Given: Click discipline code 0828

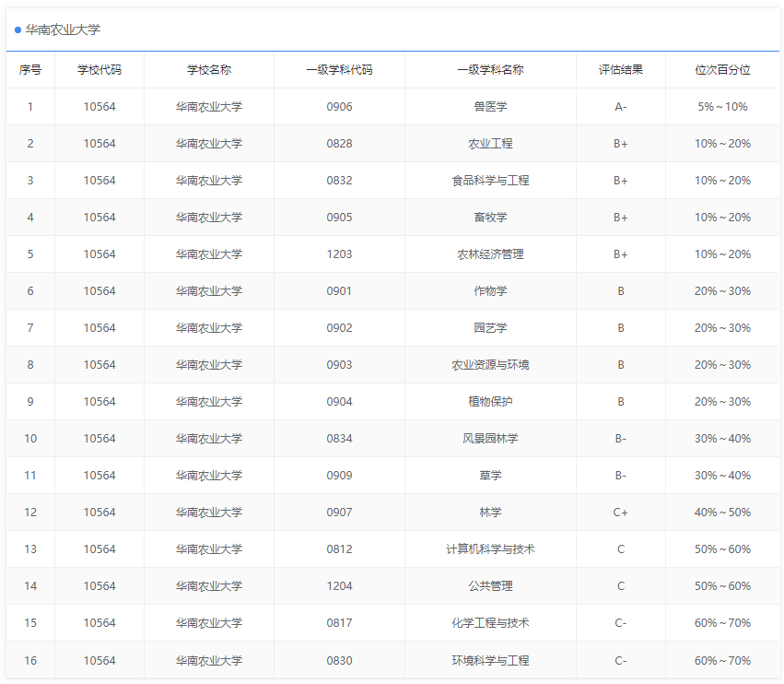Looking at the screenshot, I should click(x=340, y=144).
